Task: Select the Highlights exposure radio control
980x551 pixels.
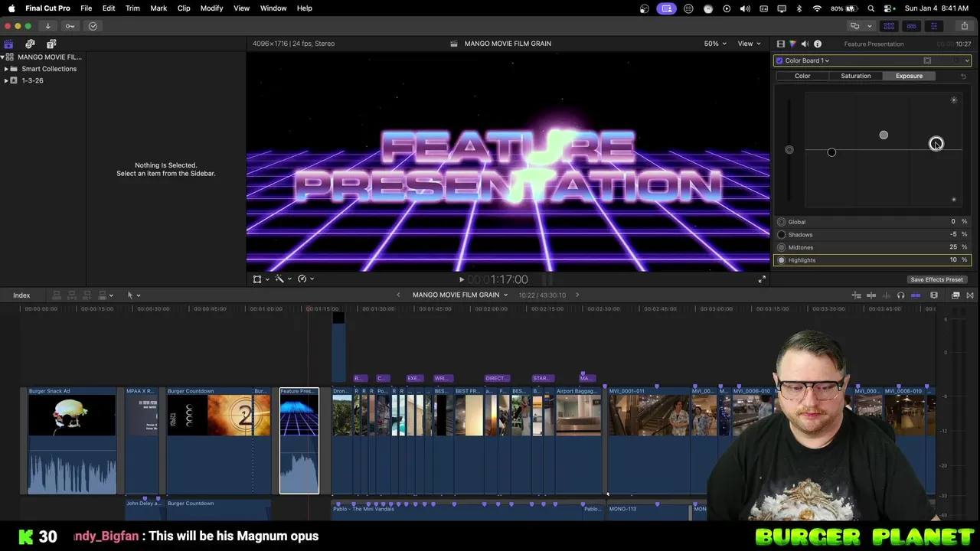Action: point(781,260)
